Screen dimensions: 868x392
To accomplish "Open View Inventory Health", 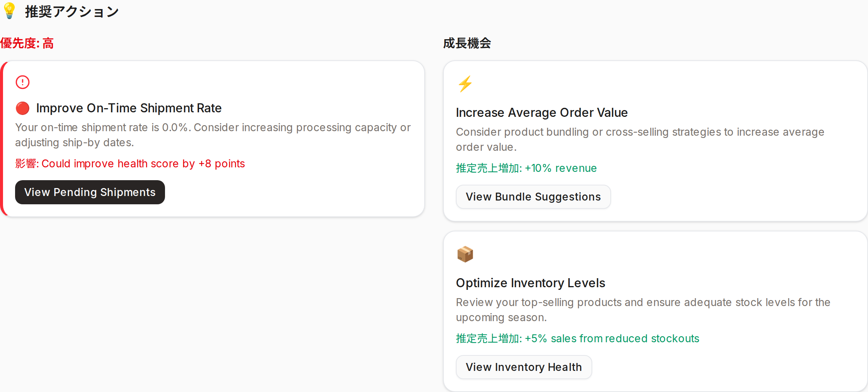I will (524, 367).
